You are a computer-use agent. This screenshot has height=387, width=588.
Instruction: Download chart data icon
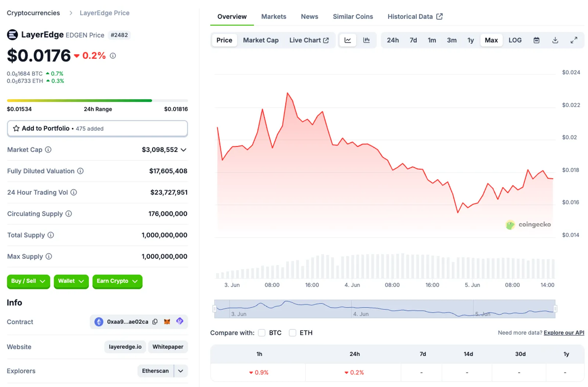tap(555, 40)
